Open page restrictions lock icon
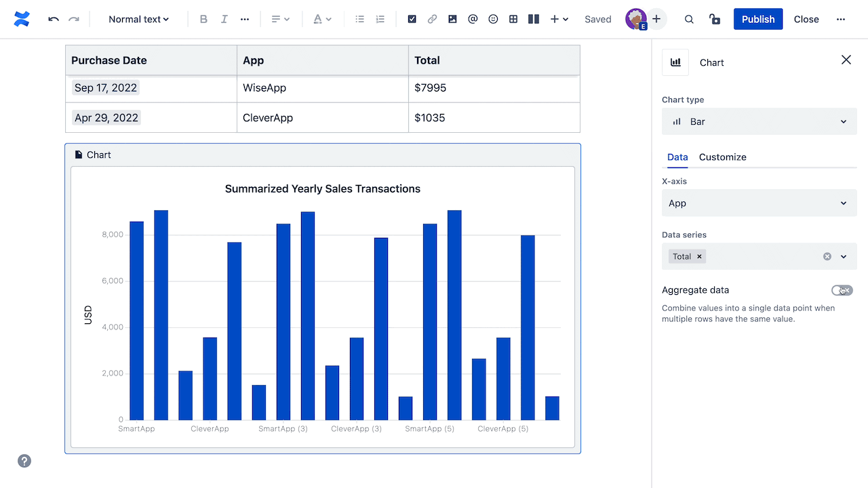The image size is (868, 488). (715, 19)
